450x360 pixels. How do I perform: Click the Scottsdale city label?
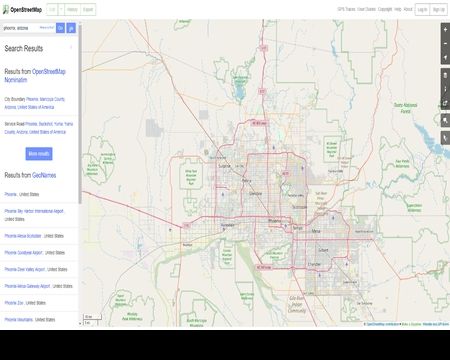pyautogui.click(x=299, y=207)
